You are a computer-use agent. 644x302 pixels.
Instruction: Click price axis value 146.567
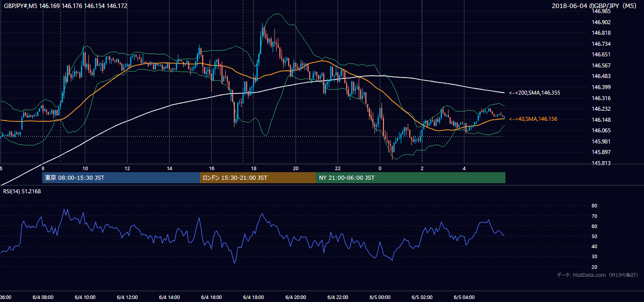pos(601,65)
